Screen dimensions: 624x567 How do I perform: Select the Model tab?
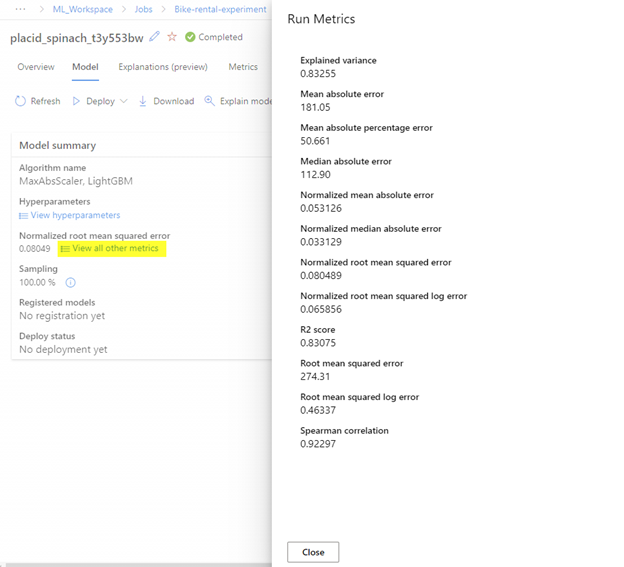coord(85,67)
